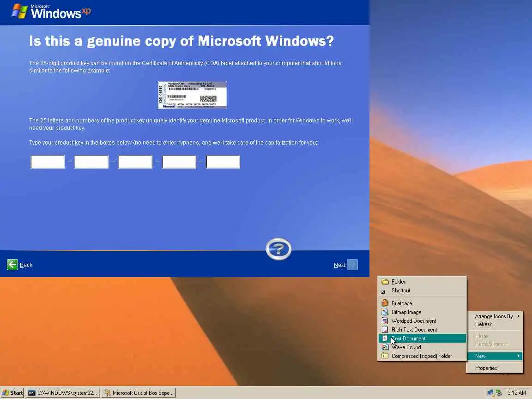Click the network computers tray icon
Viewport: 532px width, 399px height.
[x=490, y=393]
